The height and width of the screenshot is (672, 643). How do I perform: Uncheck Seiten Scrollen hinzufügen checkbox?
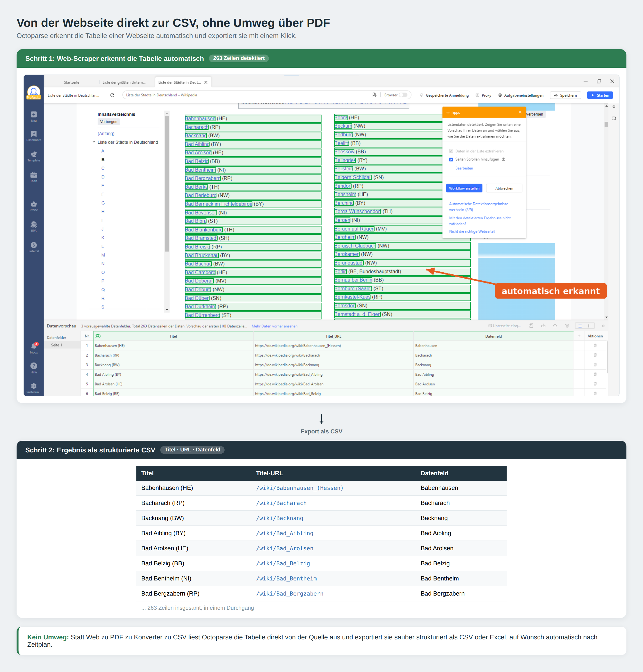pos(451,159)
